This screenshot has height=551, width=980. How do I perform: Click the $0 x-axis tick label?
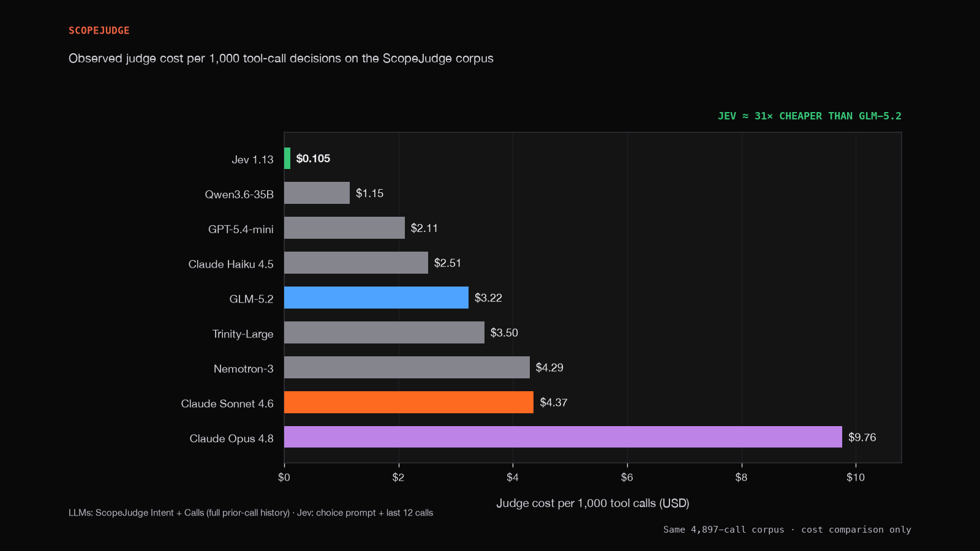(284, 478)
